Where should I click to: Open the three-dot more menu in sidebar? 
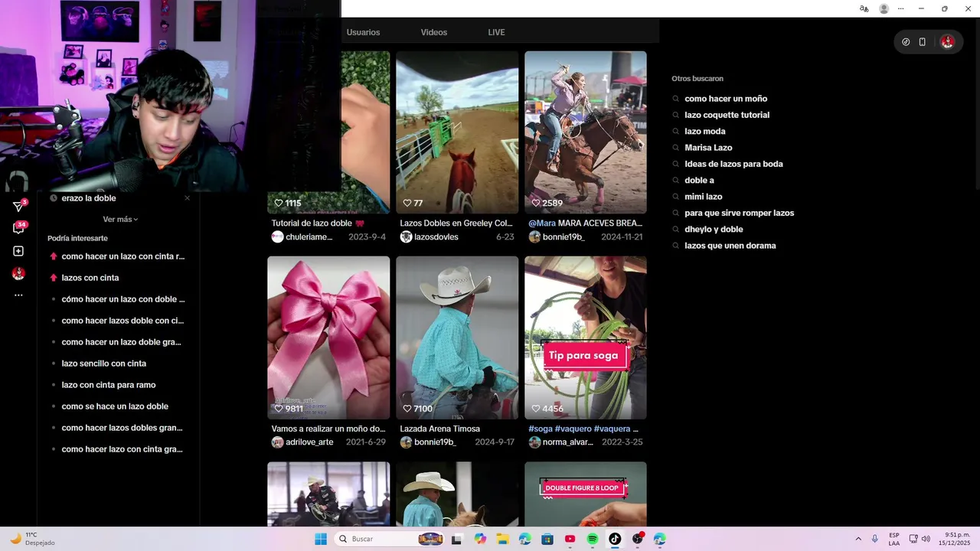point(18,295)
